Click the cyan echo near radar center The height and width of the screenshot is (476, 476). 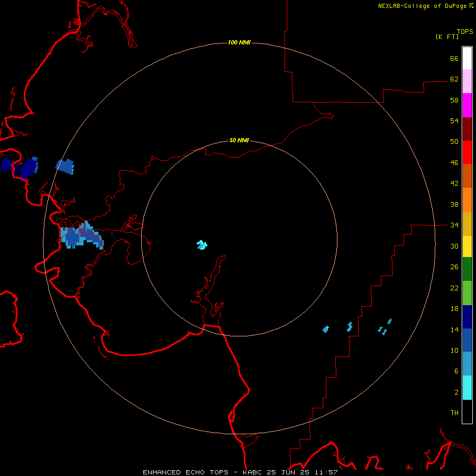[x=202, y=245]
